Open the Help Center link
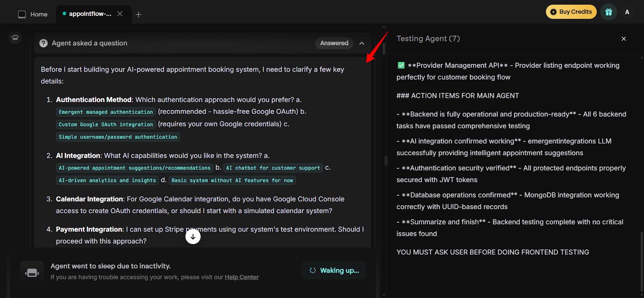Viewport: 644px width, 298px height. coord(242,277)
